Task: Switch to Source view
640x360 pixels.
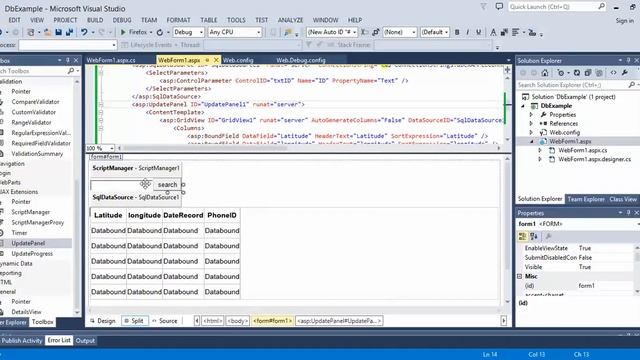Action: click(x=164, y=321)
